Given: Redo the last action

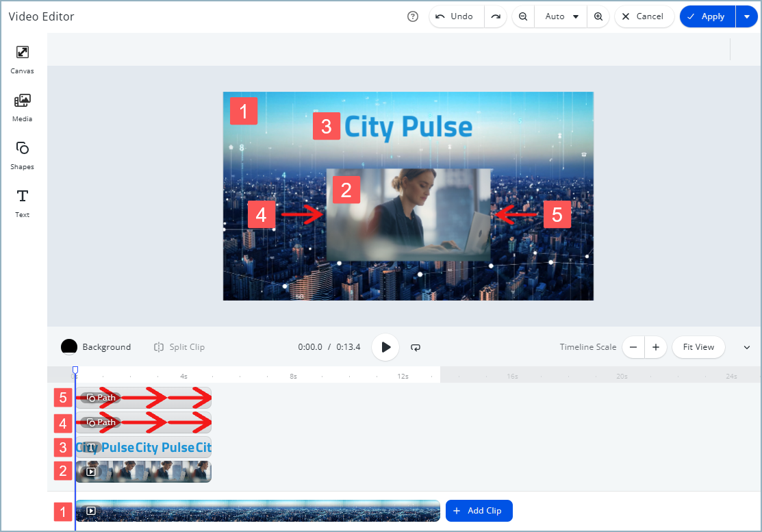Looking at the screenshot, I should click(x=496, y=16).
